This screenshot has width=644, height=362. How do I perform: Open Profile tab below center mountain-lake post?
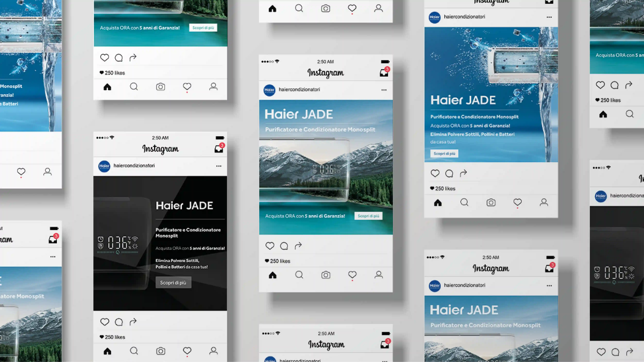point(379,275)
